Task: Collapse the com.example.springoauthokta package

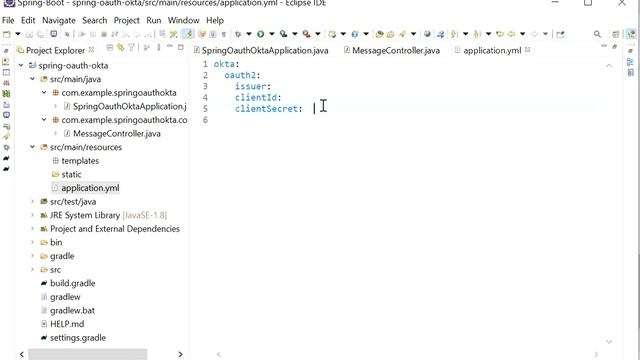Action: tap(44, 93)
